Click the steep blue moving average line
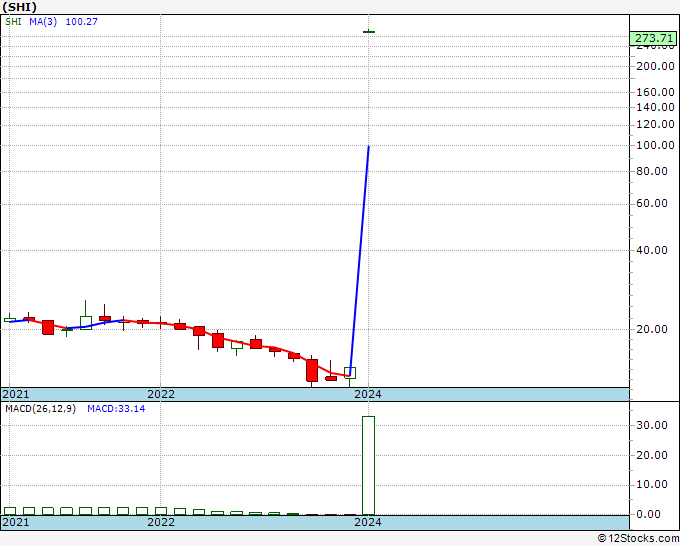This screenshot has width=680, height=546. [360, 260]
